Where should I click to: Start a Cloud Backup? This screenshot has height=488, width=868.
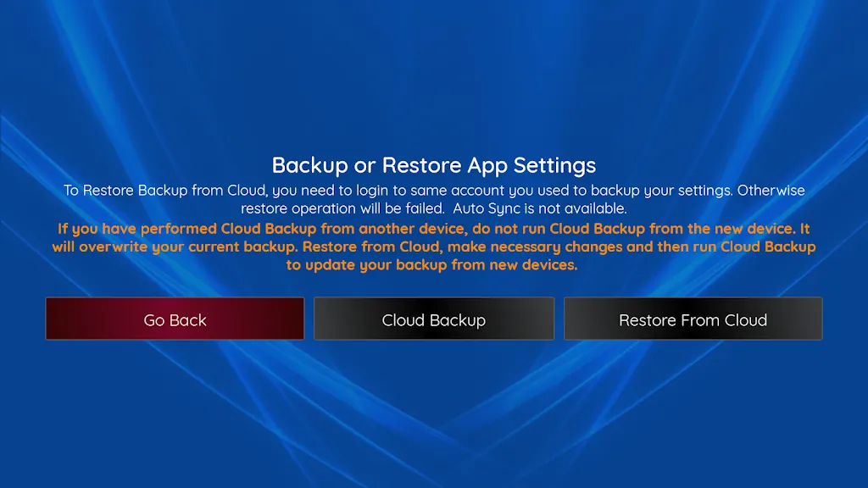pos(434,319)
